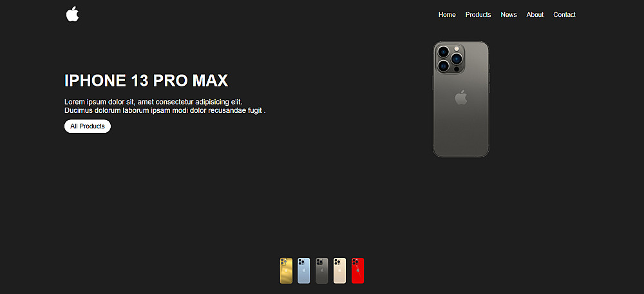Go to the Home nav link
The image size is (644, 294).
447,15
